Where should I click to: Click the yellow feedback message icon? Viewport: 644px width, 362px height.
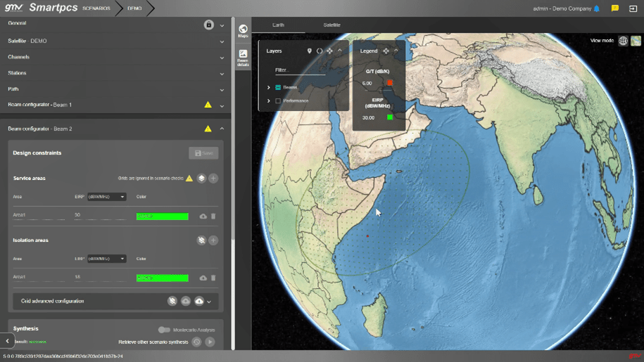pyautogui.click(x=615, y=8)
